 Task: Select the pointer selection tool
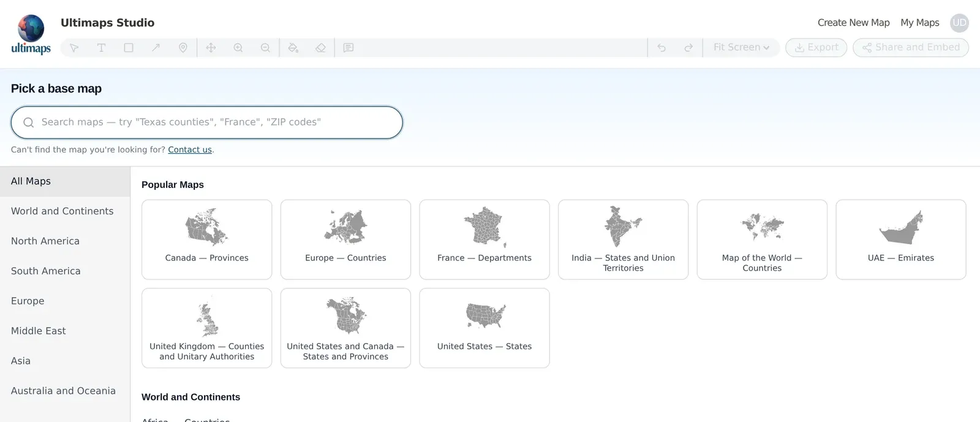pos(74,48)
